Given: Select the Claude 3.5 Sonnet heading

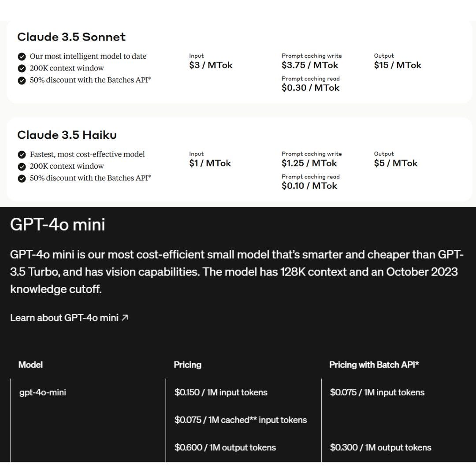Looking at the screenshot, I should coord(71,37).
